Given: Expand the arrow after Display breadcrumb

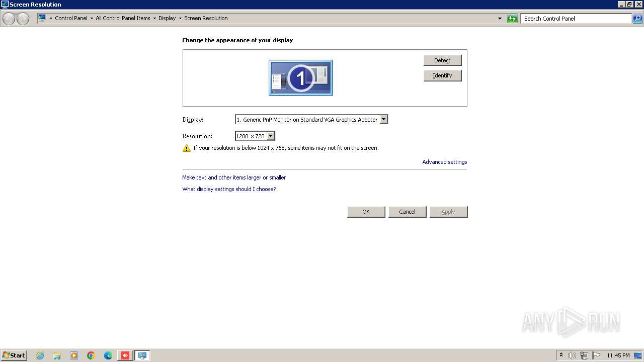Looking at the screenshot, I should 180,18.
